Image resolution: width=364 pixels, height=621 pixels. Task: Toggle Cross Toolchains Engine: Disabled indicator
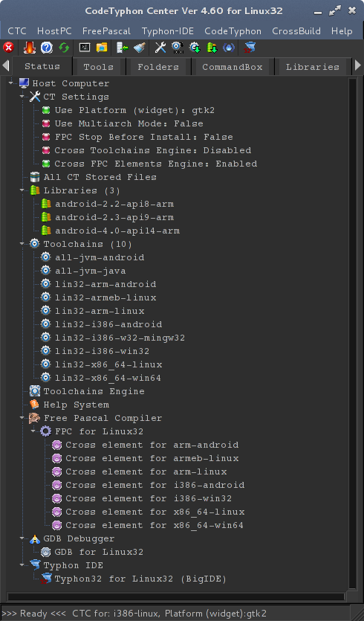pyautogui.click(x=46, y=150)
